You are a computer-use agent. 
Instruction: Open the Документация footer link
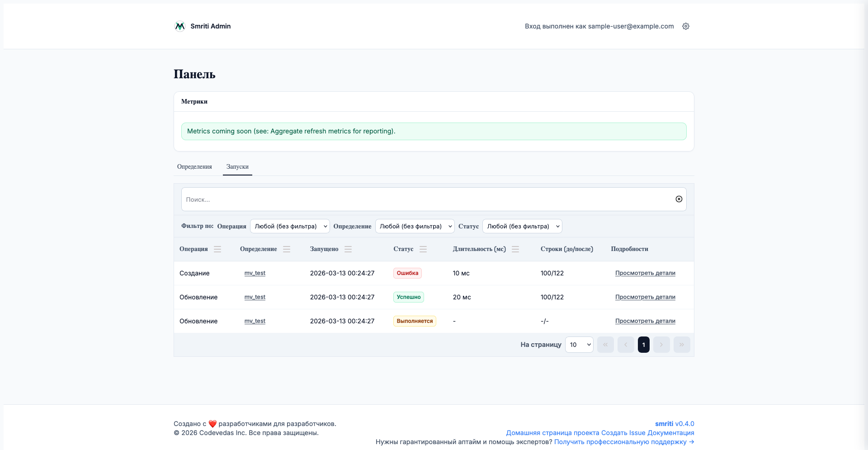670,433
